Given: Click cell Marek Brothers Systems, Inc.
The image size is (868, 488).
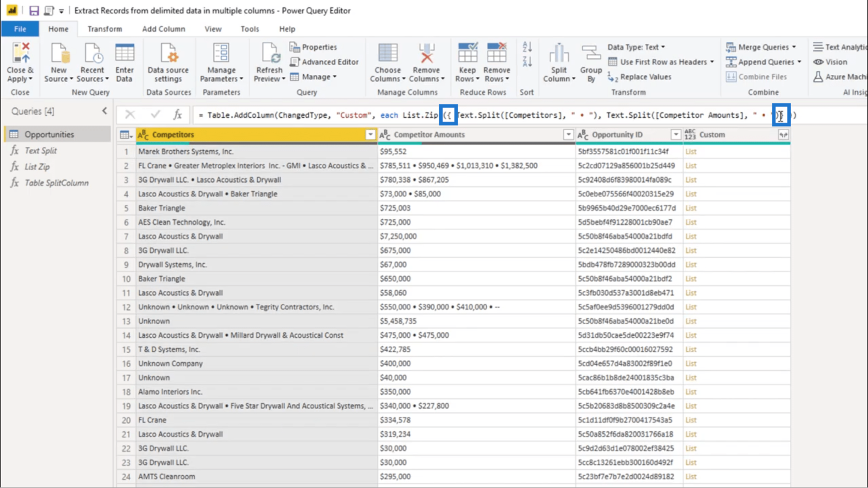Looking at the screenshot, I should (257, 152).
